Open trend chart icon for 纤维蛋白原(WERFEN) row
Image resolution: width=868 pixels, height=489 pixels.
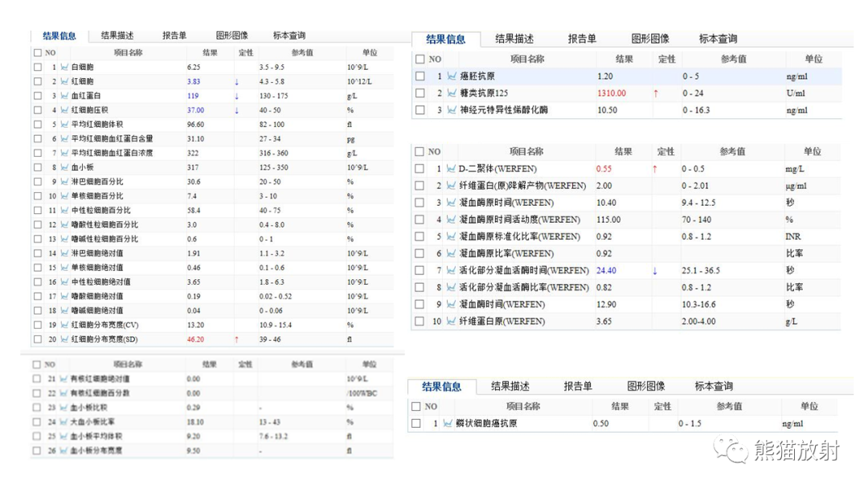pos(451,321)
